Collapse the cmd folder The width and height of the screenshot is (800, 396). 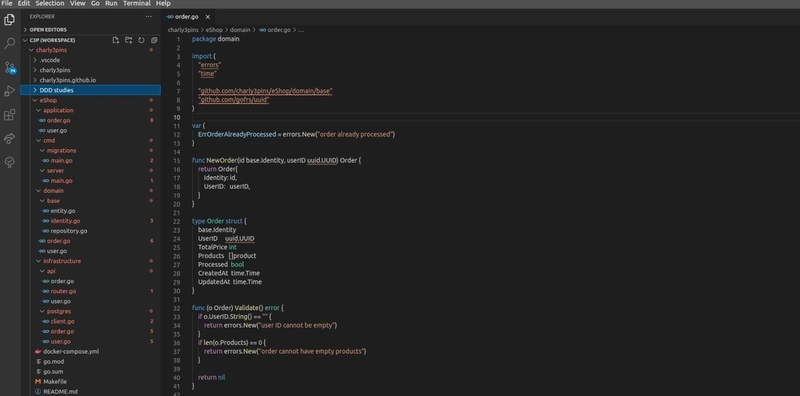click(90, 140)
